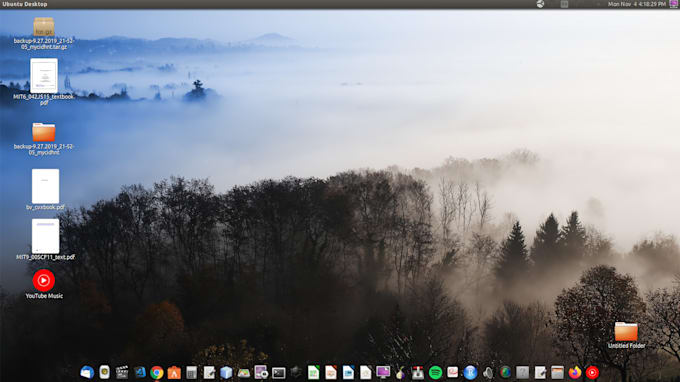Select the Untitled Folder on desktop
This screenshot has height=382, width=680.
pyautogui.click(x=626, y=335)
